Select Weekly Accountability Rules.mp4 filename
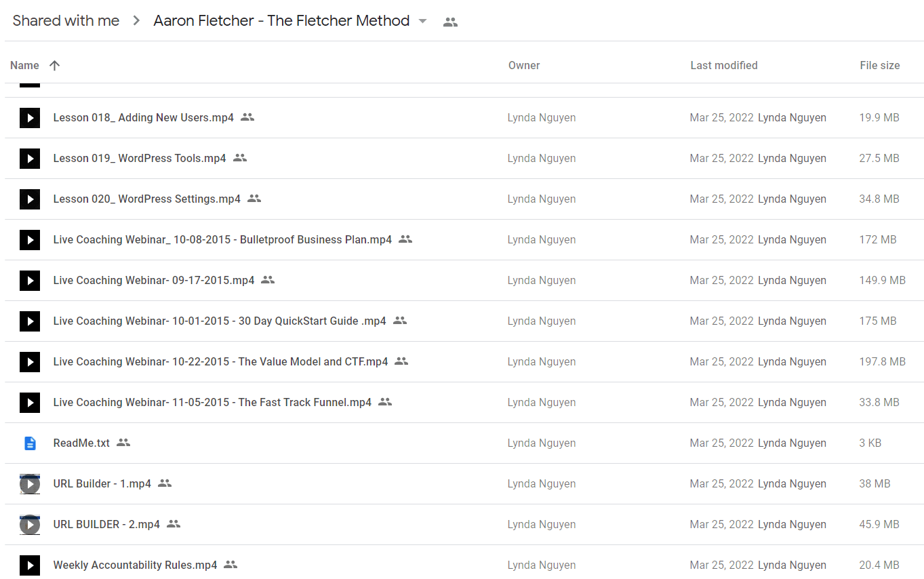 click(x=136, y=565)
